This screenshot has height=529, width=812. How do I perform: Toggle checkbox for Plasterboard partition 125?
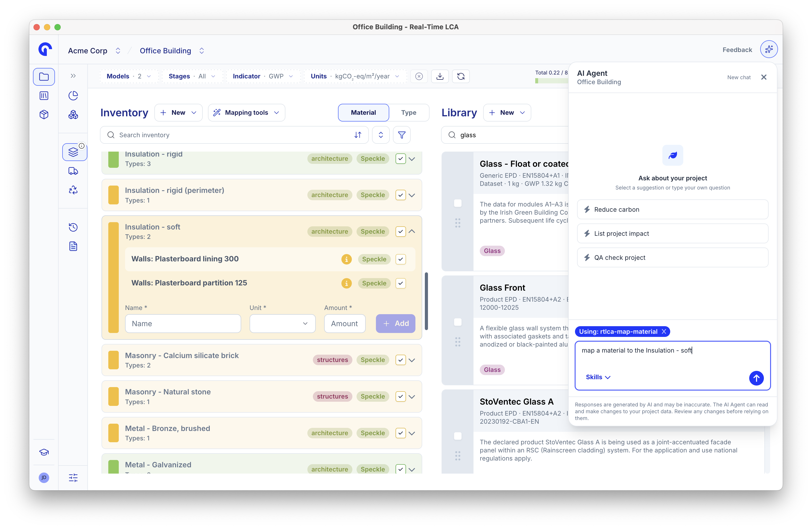click(x=401, y=283)
